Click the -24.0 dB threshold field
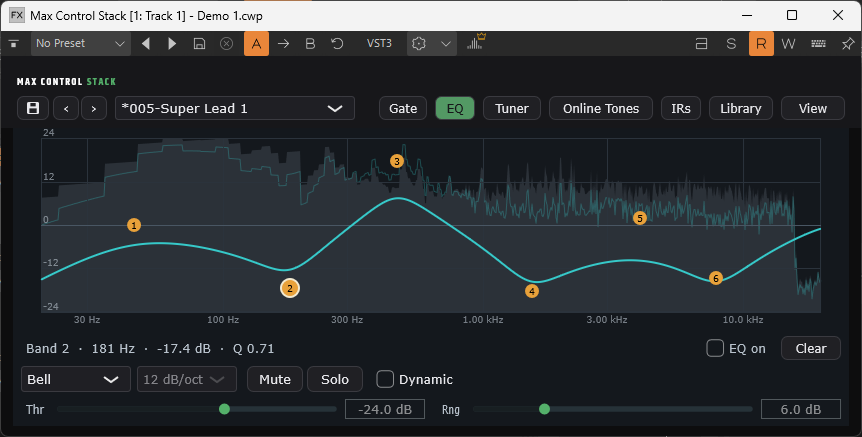The image size is (862, 437). [385, 410]
